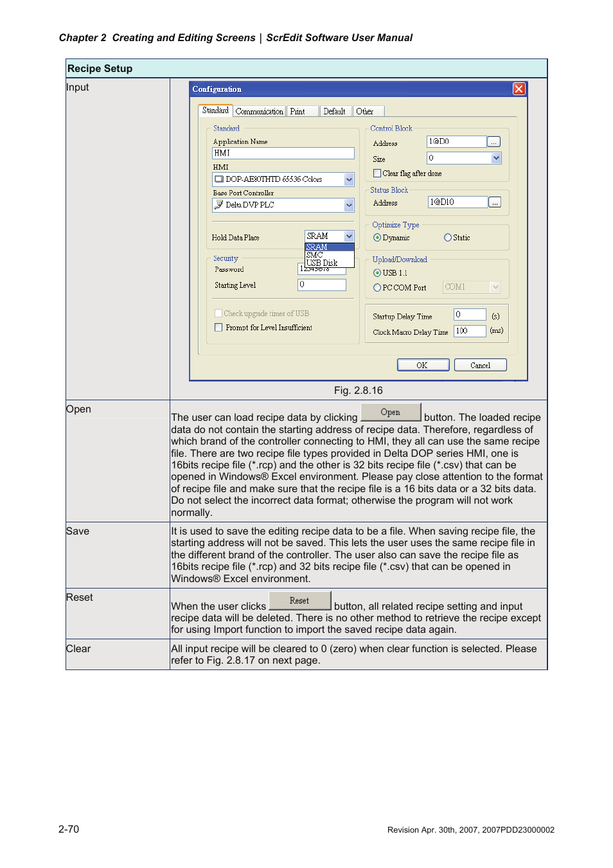Click the Open recipe button
Image resolution: width=613 pixels, height=868 pixels.
pyautogui.click(x=391, y=412)
